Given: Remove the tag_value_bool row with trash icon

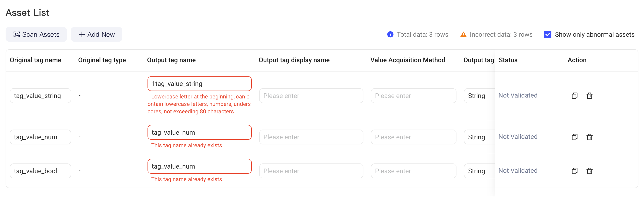Looking at the screenshot, I should (589, 171).
